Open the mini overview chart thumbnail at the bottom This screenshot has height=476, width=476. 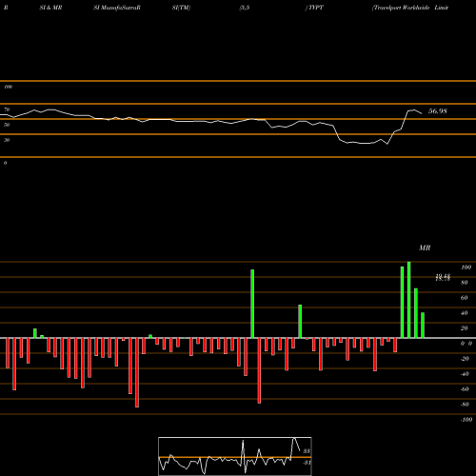point(235,456)
